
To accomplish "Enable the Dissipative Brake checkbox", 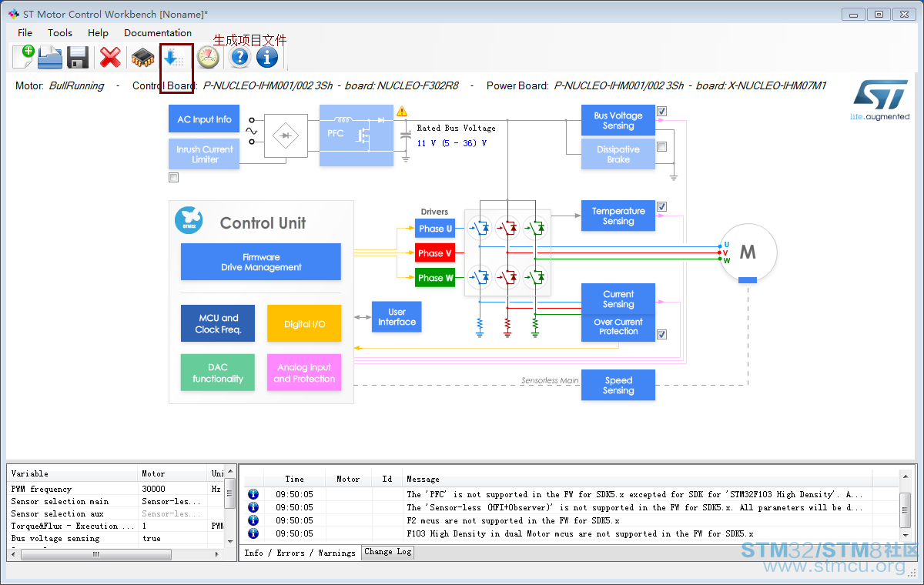I will click(x=661, y=146).
